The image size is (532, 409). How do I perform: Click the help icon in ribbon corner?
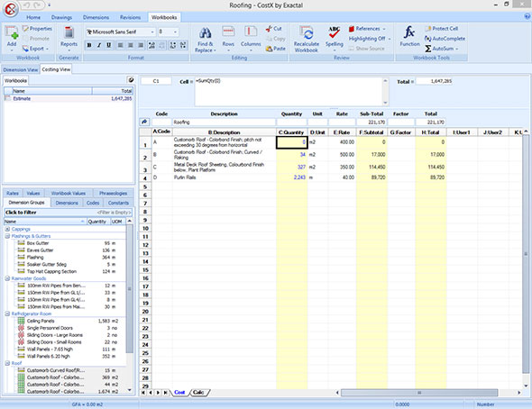point(527,16)
